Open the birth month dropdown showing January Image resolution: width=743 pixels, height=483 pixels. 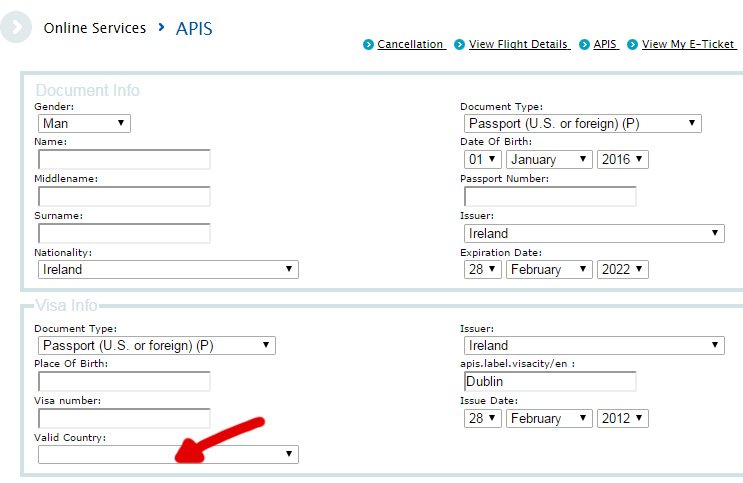click(549, 159)
